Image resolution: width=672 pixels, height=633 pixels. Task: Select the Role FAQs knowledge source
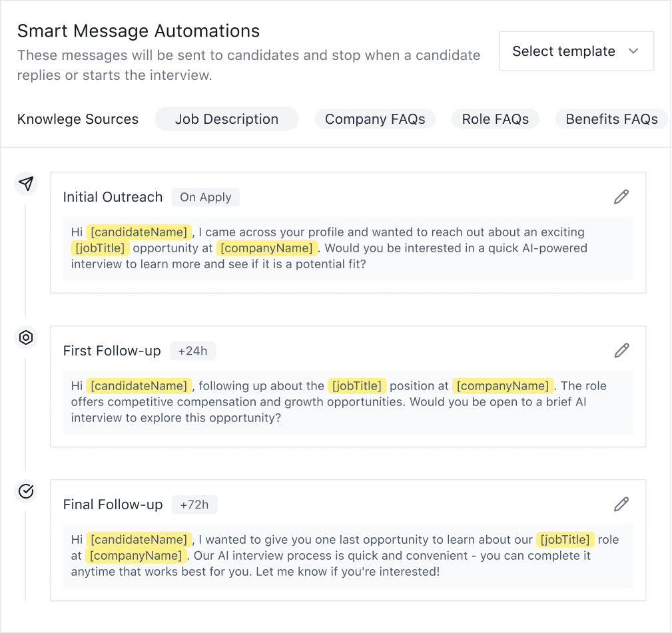pos(496,118)
